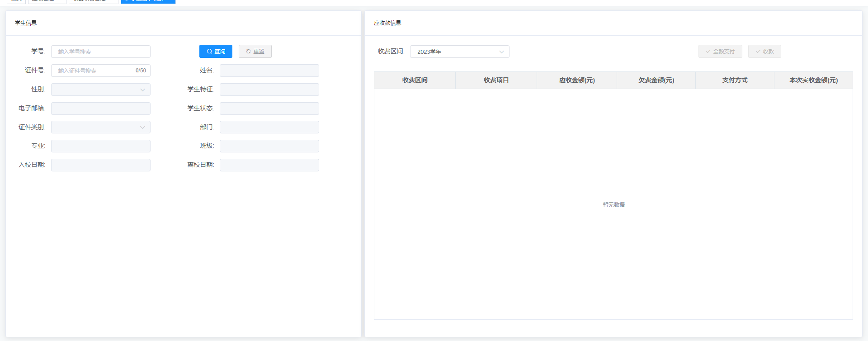Click the 部门 field
Image resolution: width=868 pixels, height=341 pixels.
pyautogui.click(x=269, y=127)
